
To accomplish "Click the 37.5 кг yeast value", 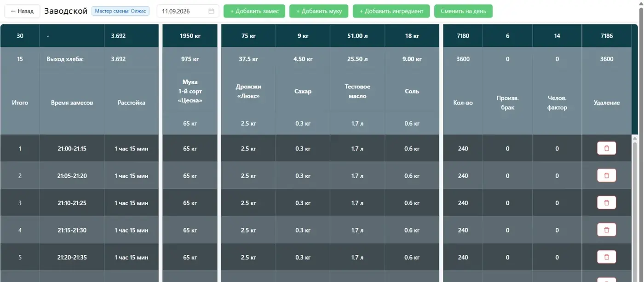I will pos(248,59).
